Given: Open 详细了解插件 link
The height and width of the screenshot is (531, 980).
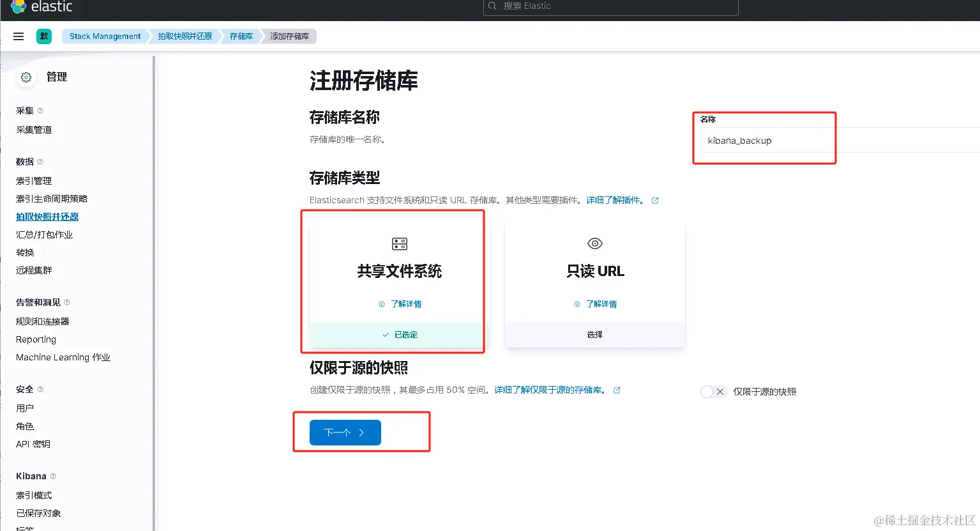Looking at the screenshot, I should click(x=615, y=200).
